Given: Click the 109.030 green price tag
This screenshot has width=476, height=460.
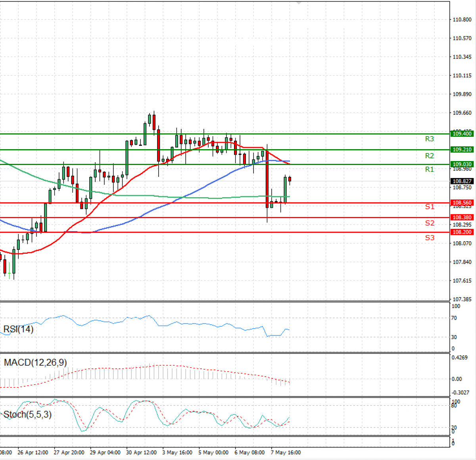Looking at the screenshot, I should pyautogui.click(x=462, y=164).
